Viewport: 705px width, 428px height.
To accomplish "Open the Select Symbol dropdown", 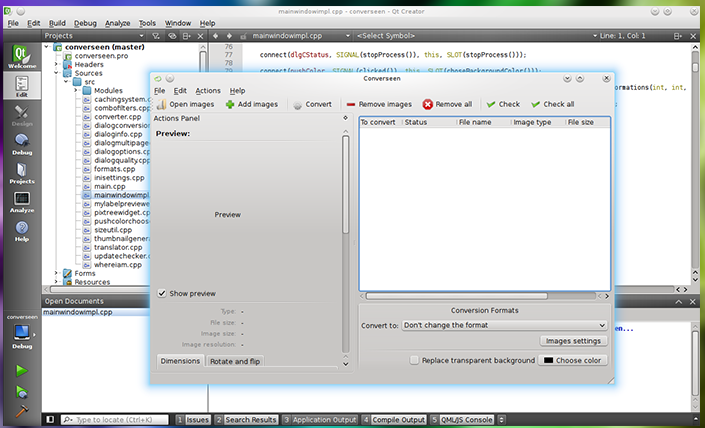I will pos(477,36).
